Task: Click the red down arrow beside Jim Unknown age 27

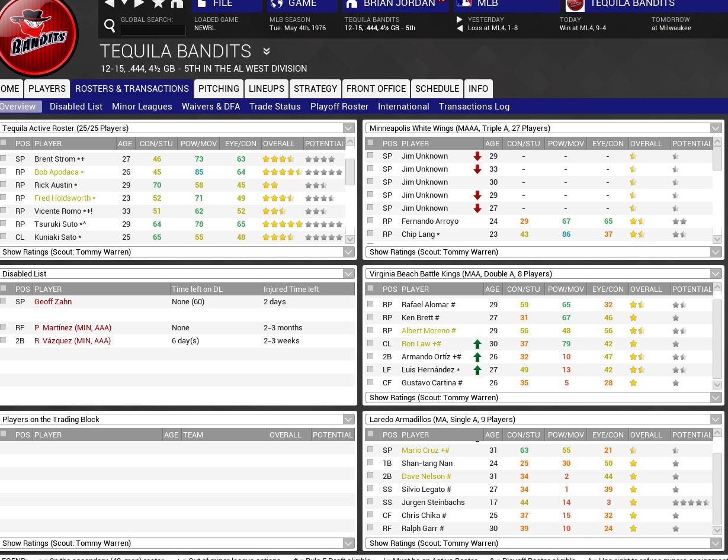Action: 477,208
